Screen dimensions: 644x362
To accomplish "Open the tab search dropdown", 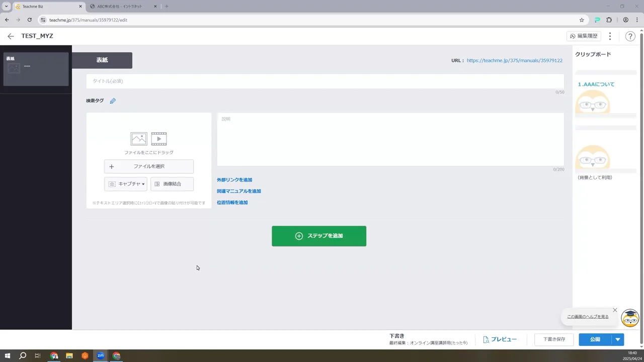I will pyautogui.click(x=6, y=7).
